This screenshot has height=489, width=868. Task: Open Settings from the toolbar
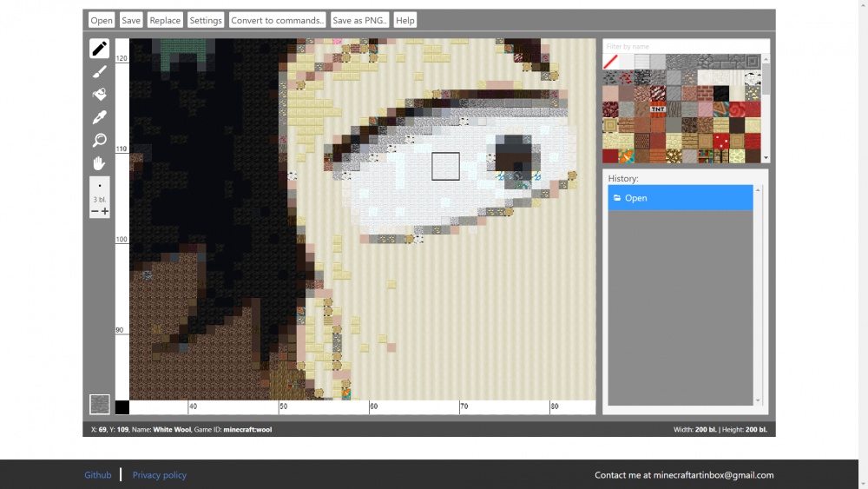coord(206,21)
